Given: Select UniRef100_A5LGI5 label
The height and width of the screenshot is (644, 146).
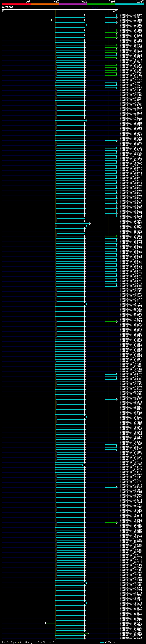Looking at the screenshot, I should (131, 60).
